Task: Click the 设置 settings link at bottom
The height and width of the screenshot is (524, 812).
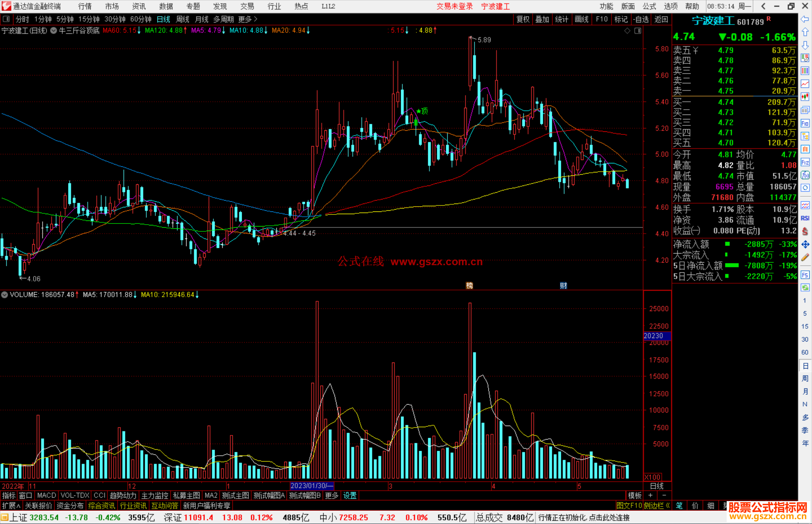Action: click(x=350, y=495)
